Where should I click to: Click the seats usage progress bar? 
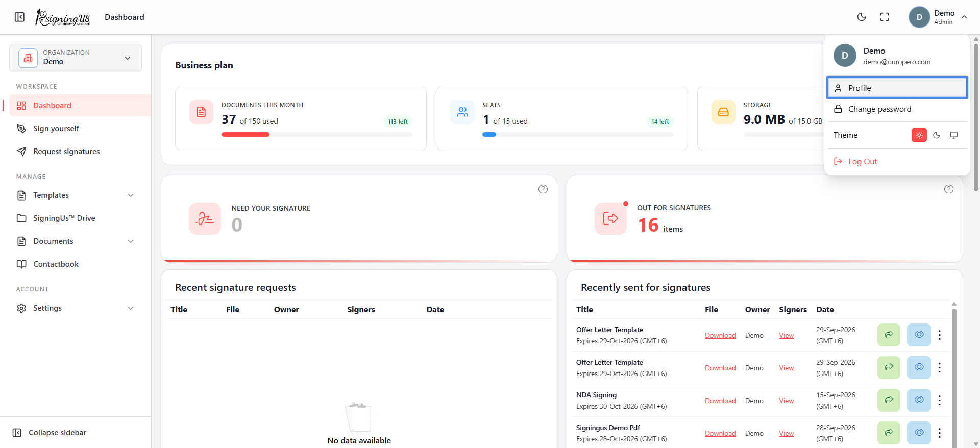[578, 134]
